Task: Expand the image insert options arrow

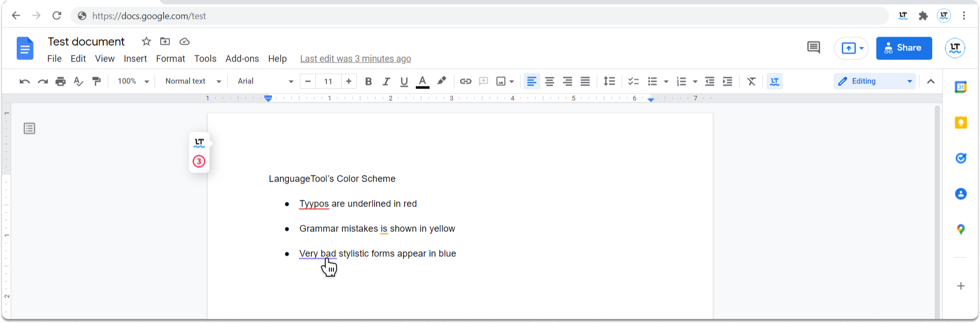Action: point(512,81)
